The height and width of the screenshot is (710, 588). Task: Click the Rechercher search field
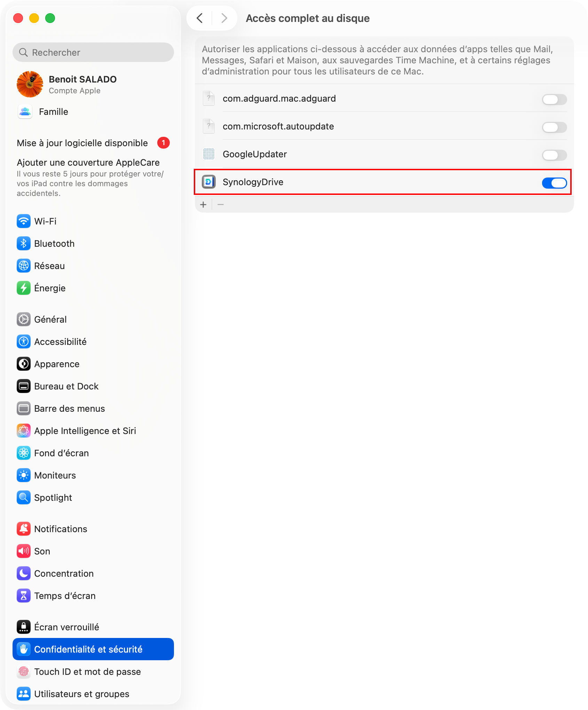coord(93,52)
